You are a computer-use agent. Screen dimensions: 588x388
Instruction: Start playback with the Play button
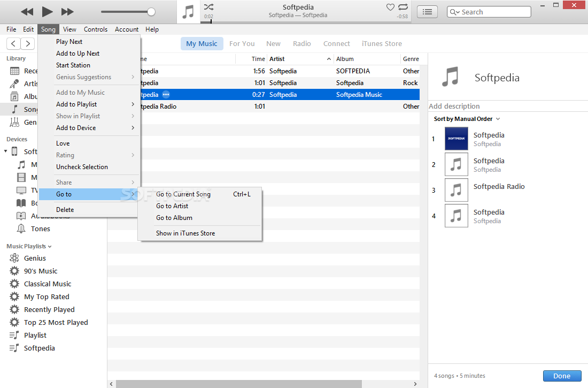[47, 12]
